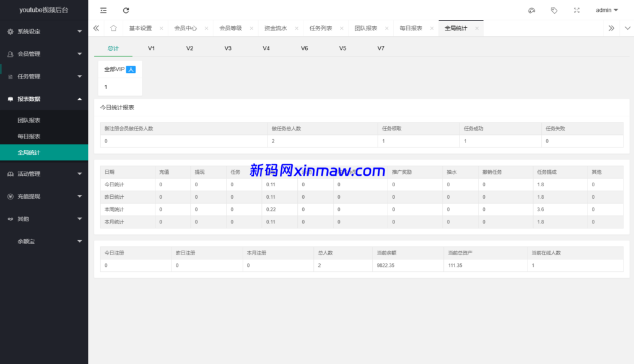Close the 会员中心 tab
Image resolution: width=634 pixels, height=364 pixels.
tap(206, 28)
